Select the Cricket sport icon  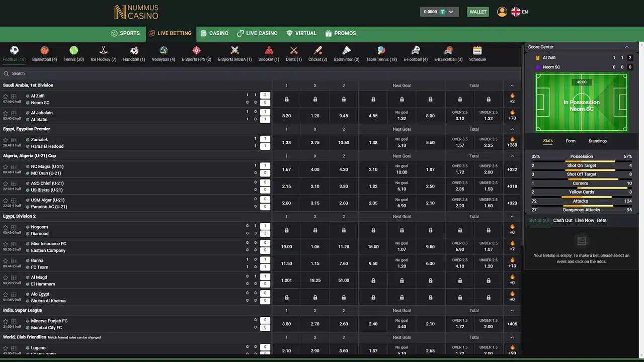317,50
